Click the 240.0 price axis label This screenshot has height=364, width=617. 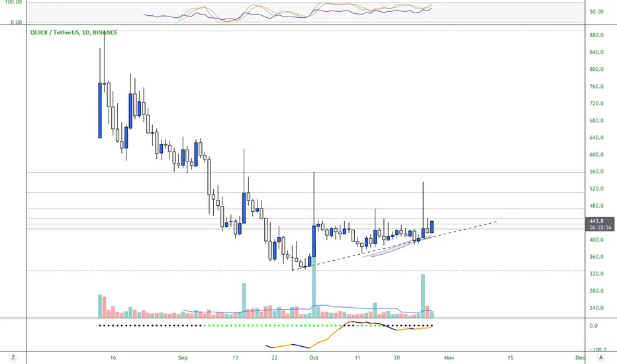coord(596,308)
